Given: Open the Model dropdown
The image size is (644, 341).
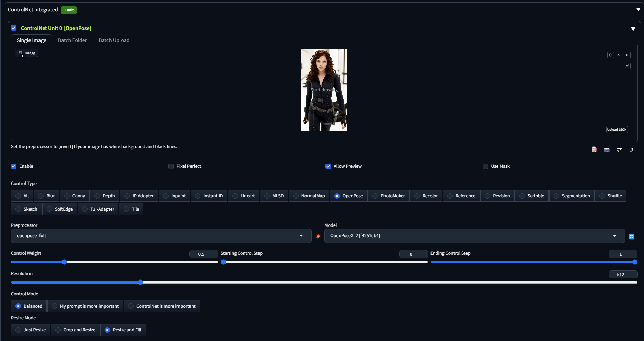Looking at the screenshot, I should pos(474,236).
